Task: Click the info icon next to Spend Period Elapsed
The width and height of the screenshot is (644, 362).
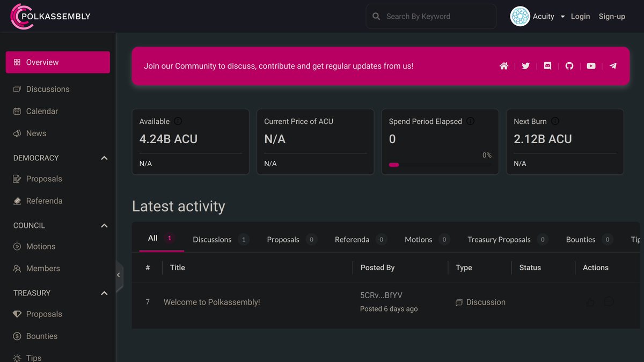Action: click(x=471, y=121)
